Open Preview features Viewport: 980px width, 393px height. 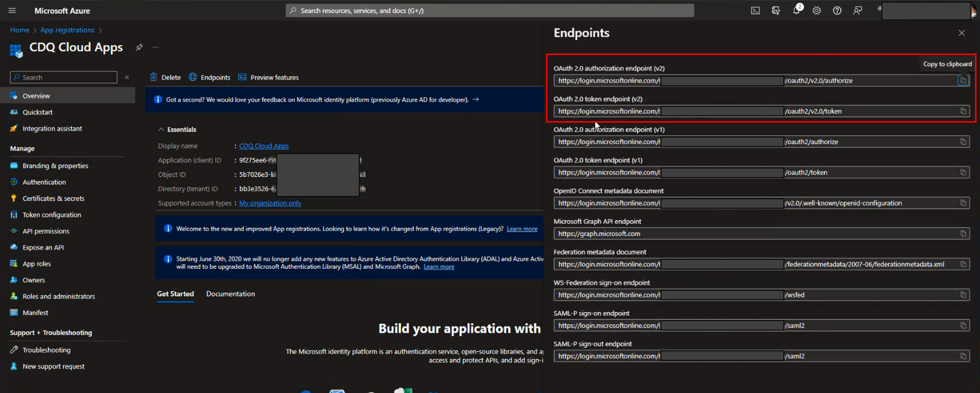(268, 77)
